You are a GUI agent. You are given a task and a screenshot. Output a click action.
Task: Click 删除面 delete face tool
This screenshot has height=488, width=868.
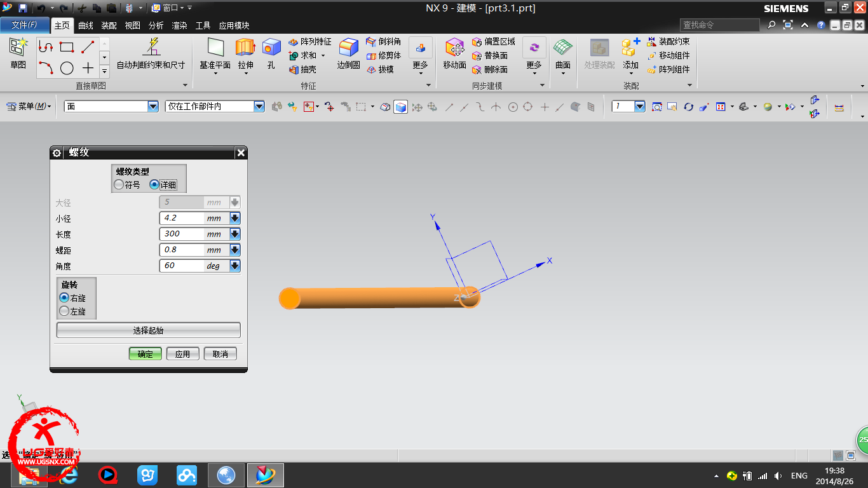point(490,69)
